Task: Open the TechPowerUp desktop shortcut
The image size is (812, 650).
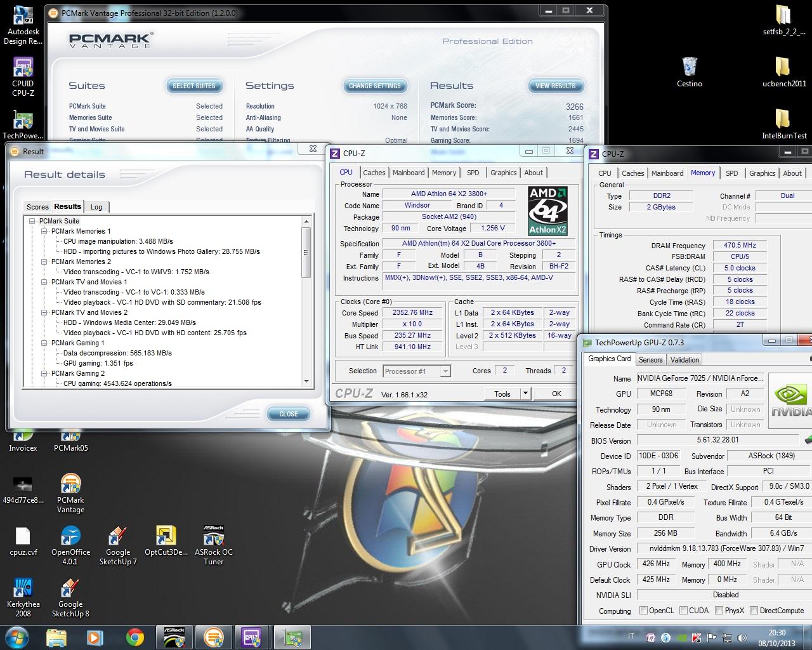Action: tap(23, 124)
